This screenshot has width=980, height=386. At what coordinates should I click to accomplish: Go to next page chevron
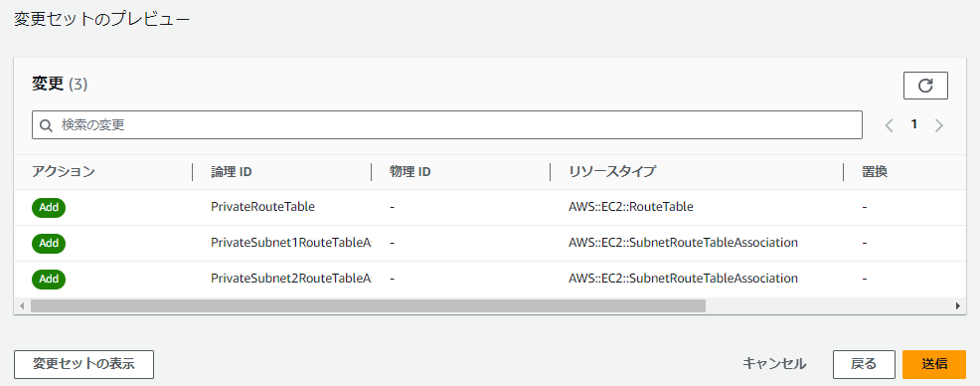(x=938, y=125)
